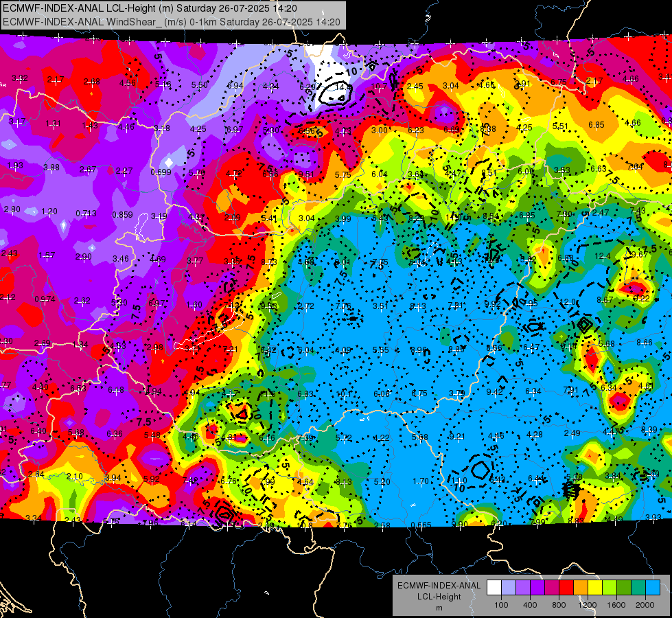The height and width of the screenshot is (618, 672).
Task: Select the yellow legend color swatch
Action: coord(595,588)
